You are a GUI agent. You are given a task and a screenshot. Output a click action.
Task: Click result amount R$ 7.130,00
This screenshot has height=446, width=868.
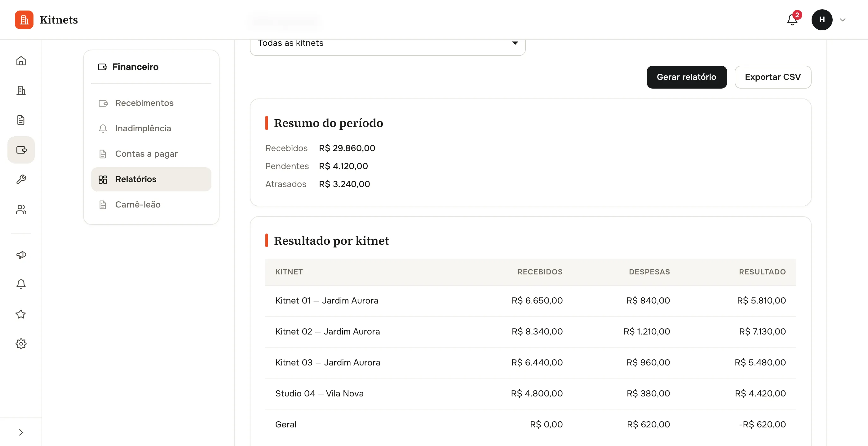tap(762, 331)
